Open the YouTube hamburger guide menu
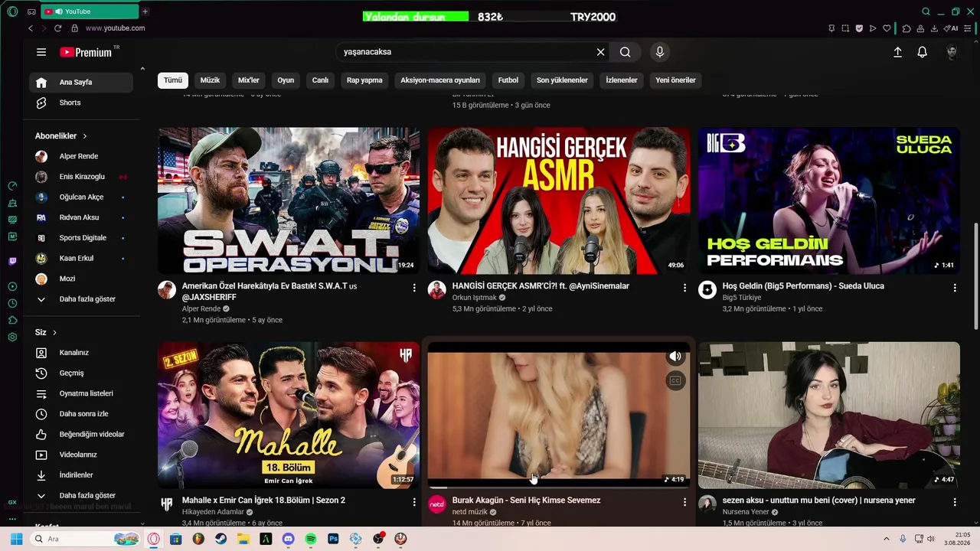Viewport: 980px width, 551px height. click(x=41, y=52)
